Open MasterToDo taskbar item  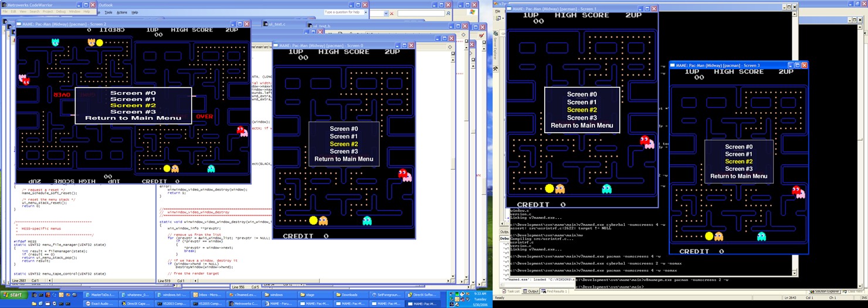pos(100,295)
